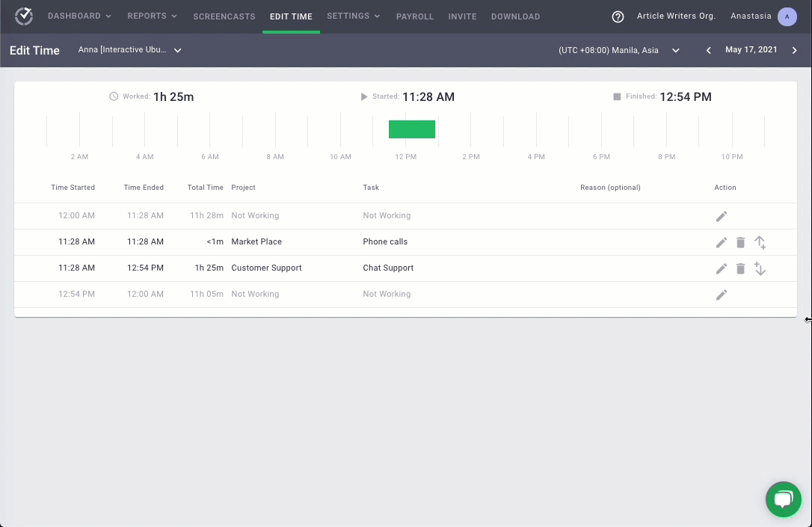Go to the previous day arrow
Viewport: 812px width, 527px height.
(708, 50)
